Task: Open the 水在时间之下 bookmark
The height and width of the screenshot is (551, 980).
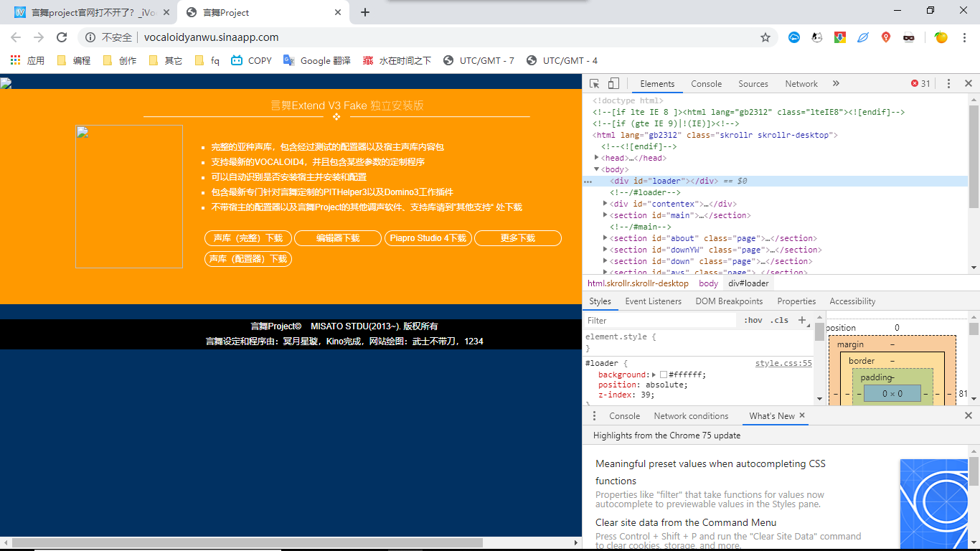Action: tap(396, 61)
